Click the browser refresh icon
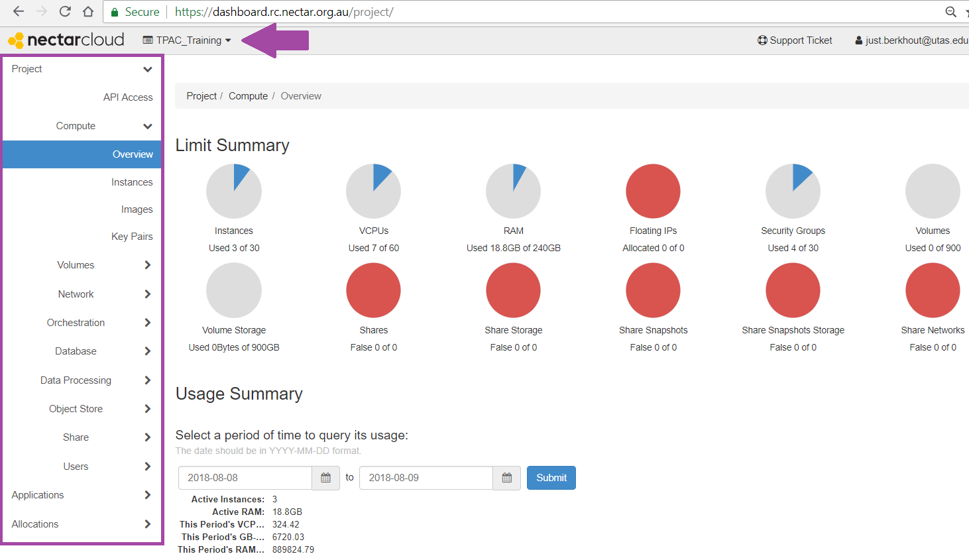969x560 pixels. [66, 11]
